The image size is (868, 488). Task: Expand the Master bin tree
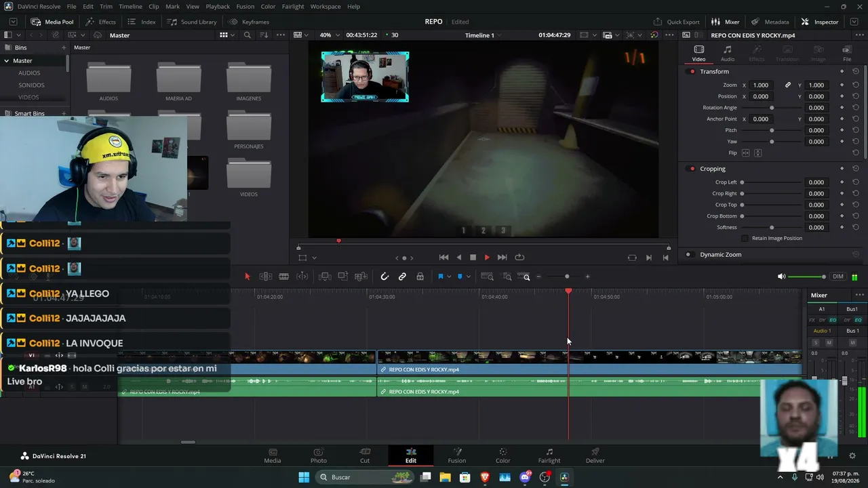point(6,61)
